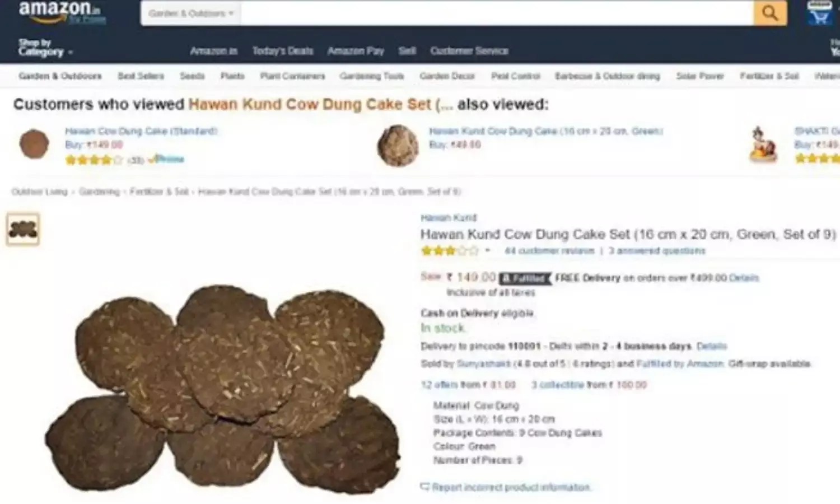Select the small cow dung cake thumbnail
Image resolution: width=840 pixels, height=504 pixels.
[23, 229]
